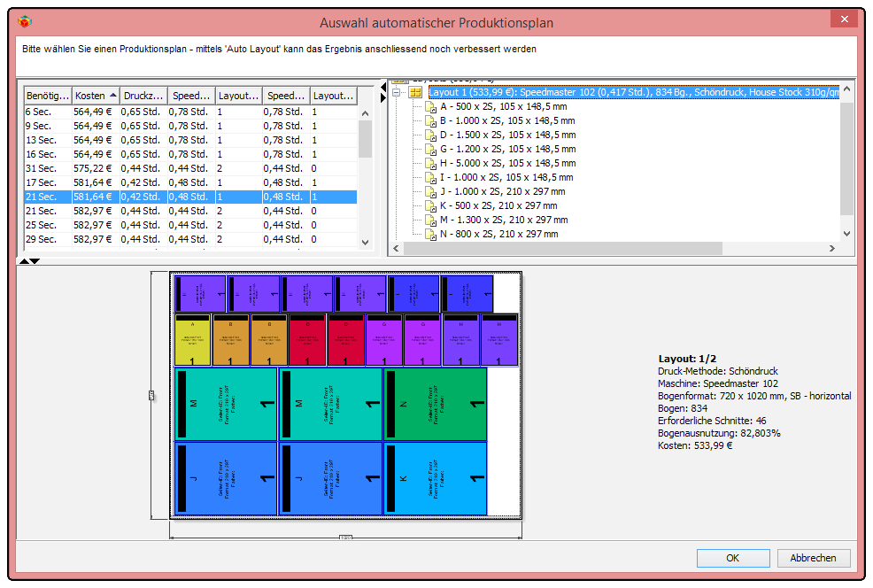Click the left chevron beside the results table
The width and height of the screenshot is (873, 588).
(x=397, y=250)
